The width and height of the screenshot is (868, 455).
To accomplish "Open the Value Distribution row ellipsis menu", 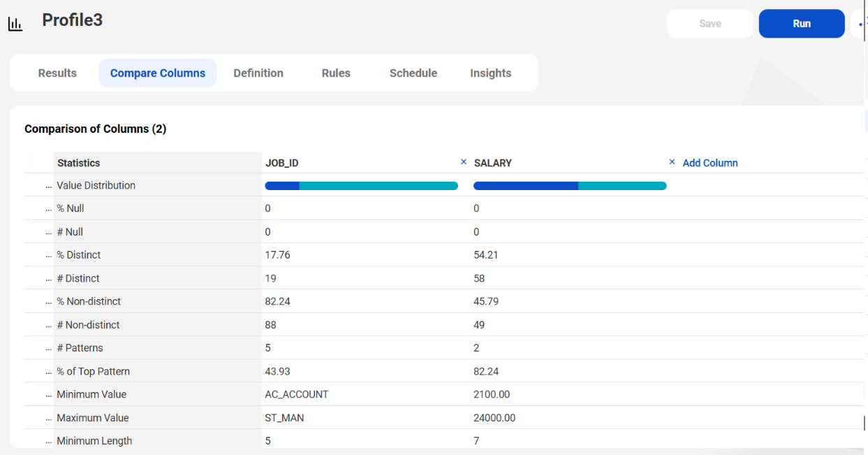I will 49,187.
